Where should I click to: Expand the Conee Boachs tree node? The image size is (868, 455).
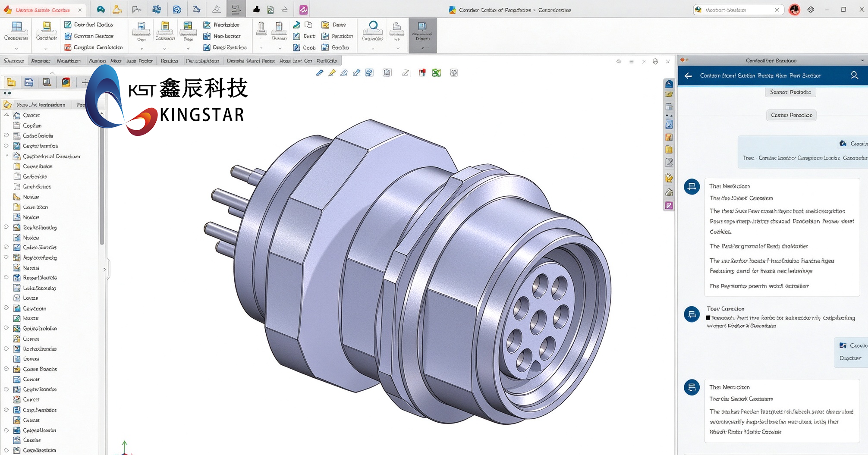(6, 369)
